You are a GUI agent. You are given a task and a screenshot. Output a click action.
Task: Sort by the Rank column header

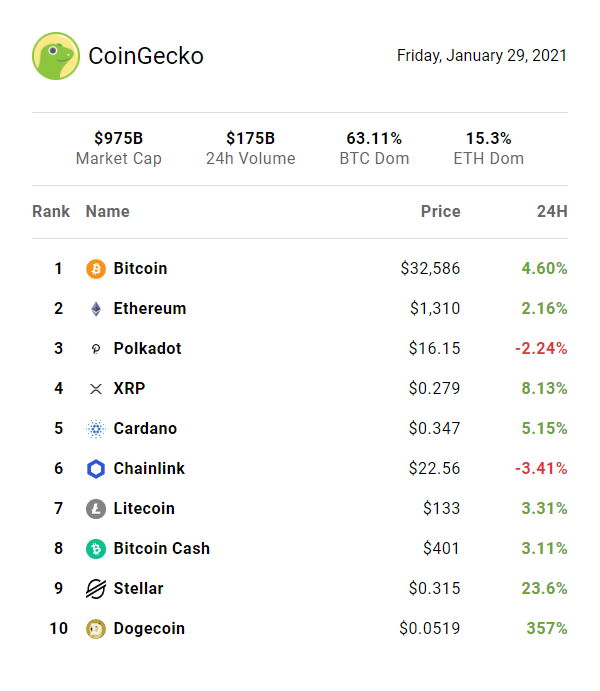[51, 212]
